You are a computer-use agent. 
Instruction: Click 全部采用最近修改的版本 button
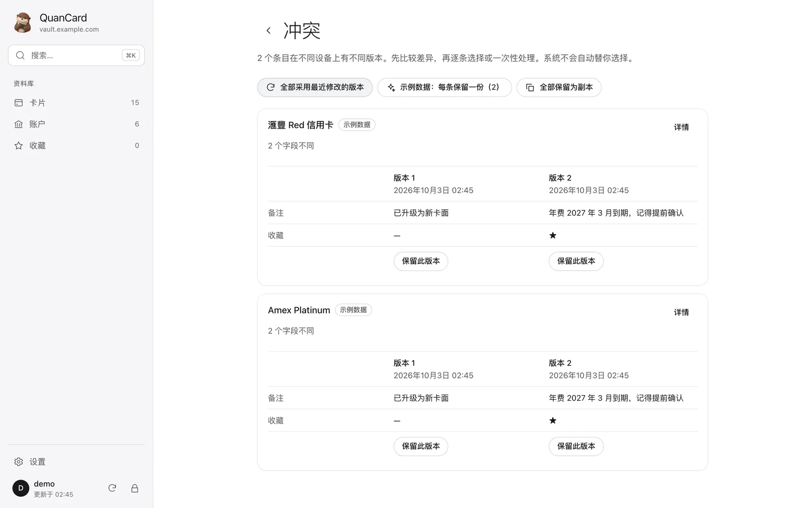click(315, 87)
